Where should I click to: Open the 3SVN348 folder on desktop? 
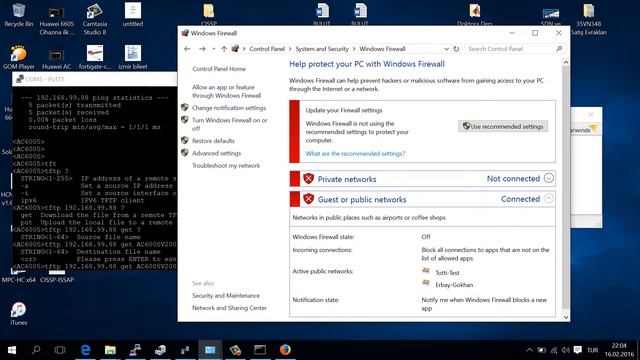click(x=589, y=19)
